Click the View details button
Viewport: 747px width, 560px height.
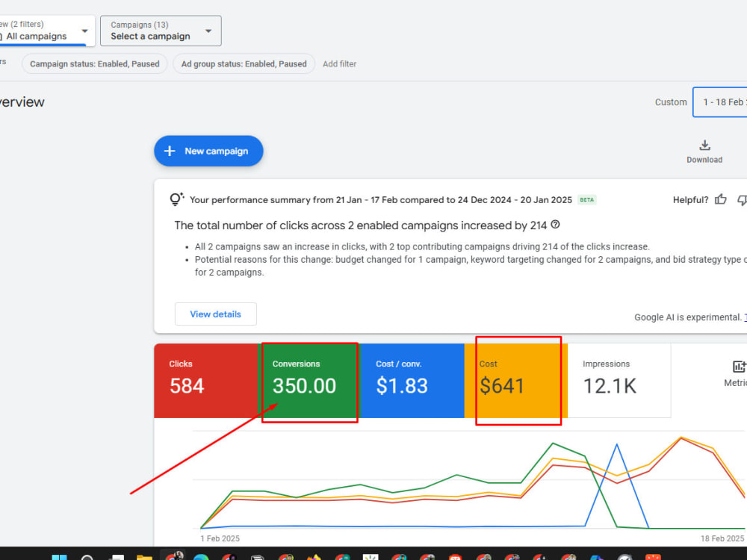(x=215, y=314)
